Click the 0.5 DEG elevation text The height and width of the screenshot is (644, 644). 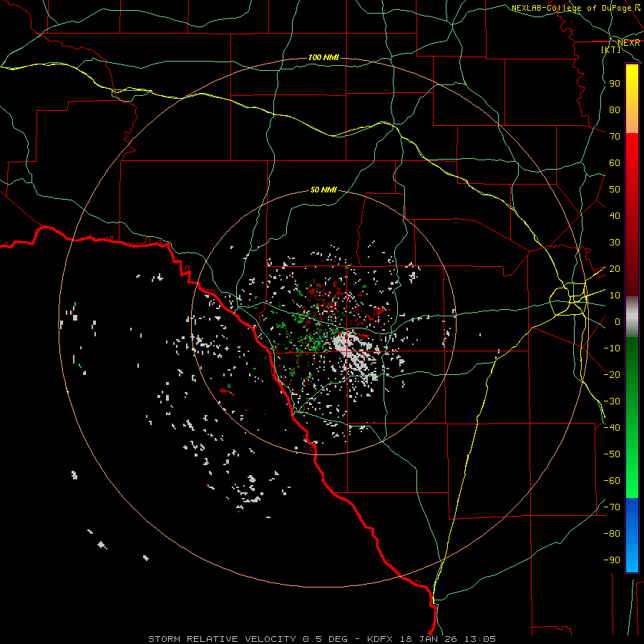coord(326,639)
